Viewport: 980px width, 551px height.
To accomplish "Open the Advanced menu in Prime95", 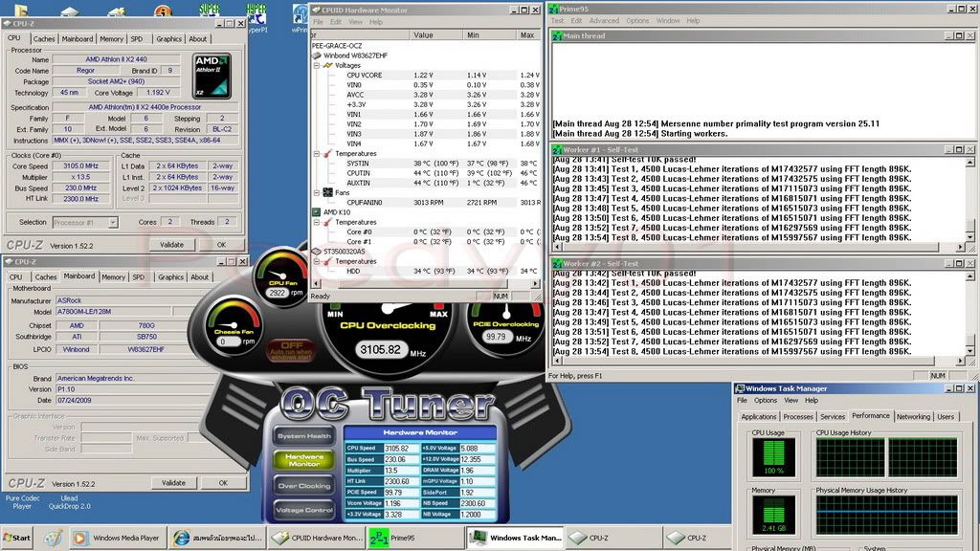I will click(x=604, y=21).
